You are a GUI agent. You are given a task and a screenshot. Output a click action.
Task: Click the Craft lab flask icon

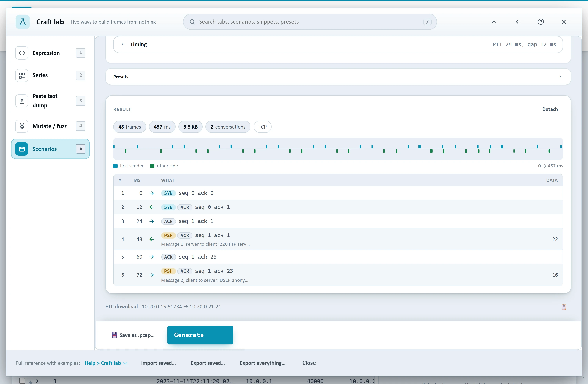coord(23,22)
